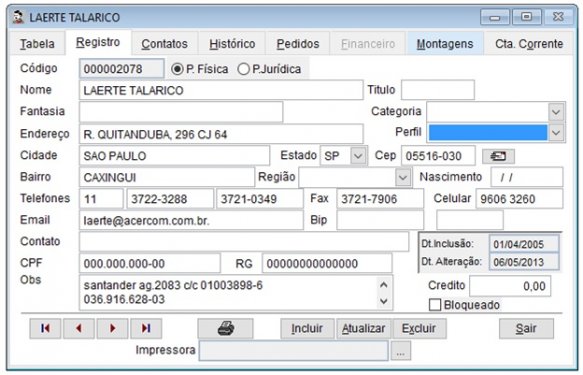Jump to the last record
This screenshot has height=375, width=583.
coord(146,329)
